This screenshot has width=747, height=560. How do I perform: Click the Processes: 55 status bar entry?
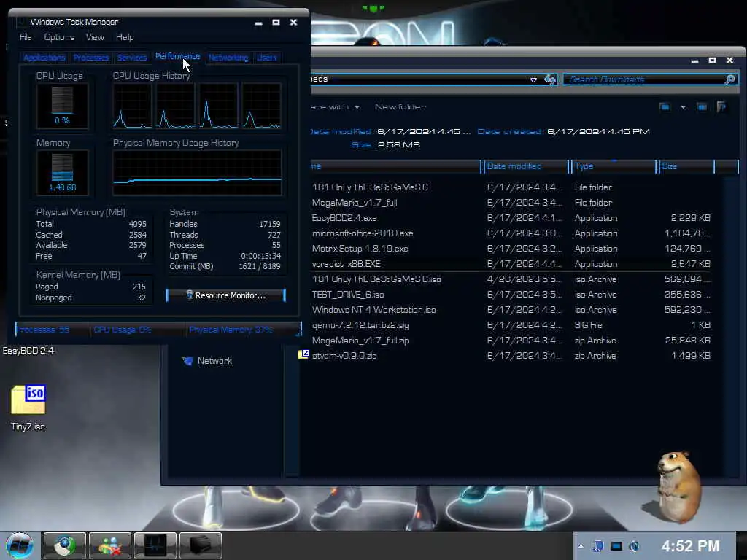point(42,330)
